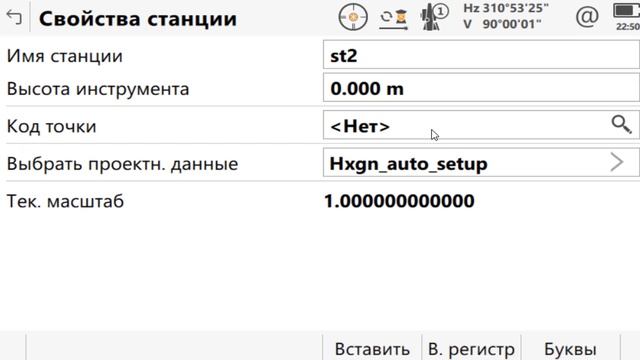The image size is (640, 360).
Task: Click the Свойства станции title
Action: point(138,19)
